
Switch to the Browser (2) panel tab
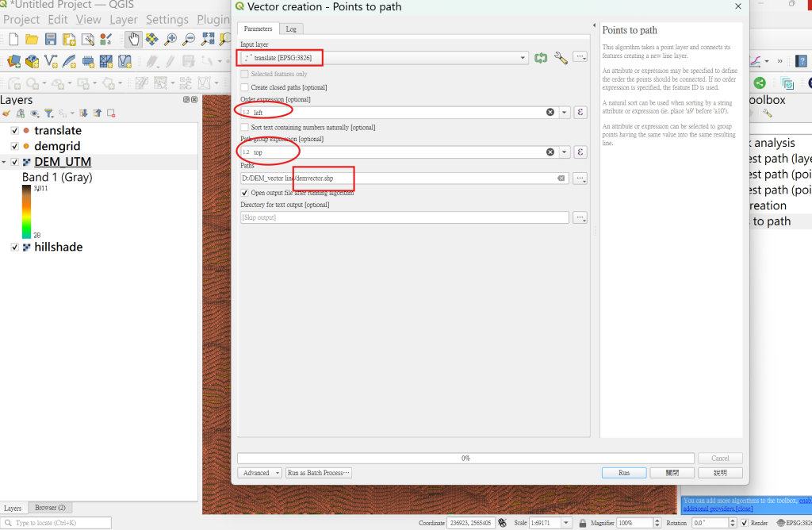coord(50,508)
